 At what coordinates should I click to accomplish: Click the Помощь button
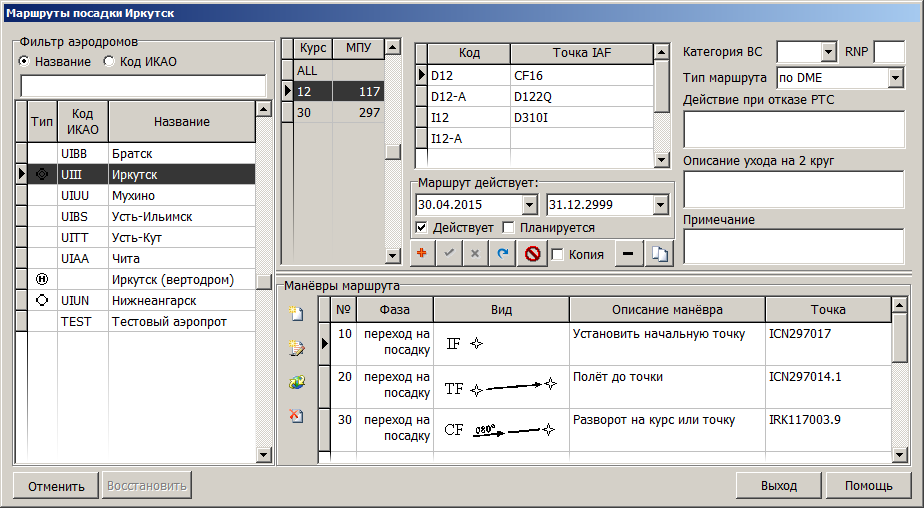867,486
